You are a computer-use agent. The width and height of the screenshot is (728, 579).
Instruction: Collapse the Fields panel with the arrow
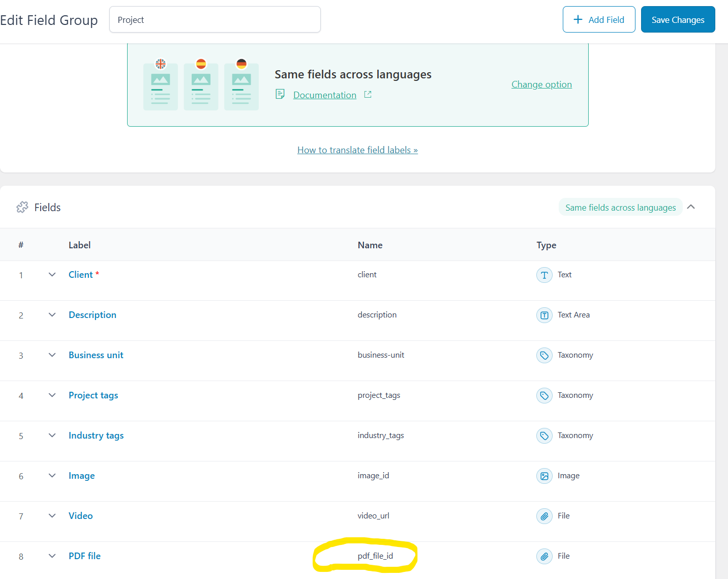click(x=691, y=207)
